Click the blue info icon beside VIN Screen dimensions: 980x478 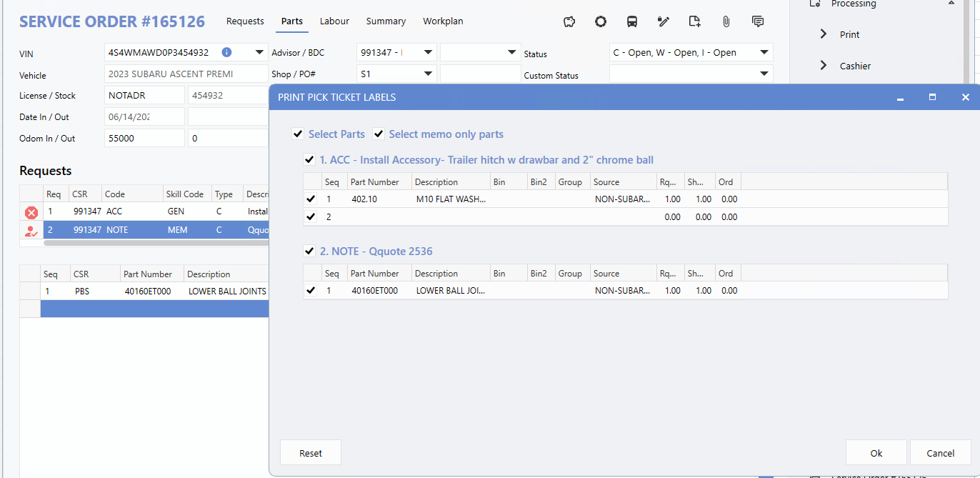[226, 52]
